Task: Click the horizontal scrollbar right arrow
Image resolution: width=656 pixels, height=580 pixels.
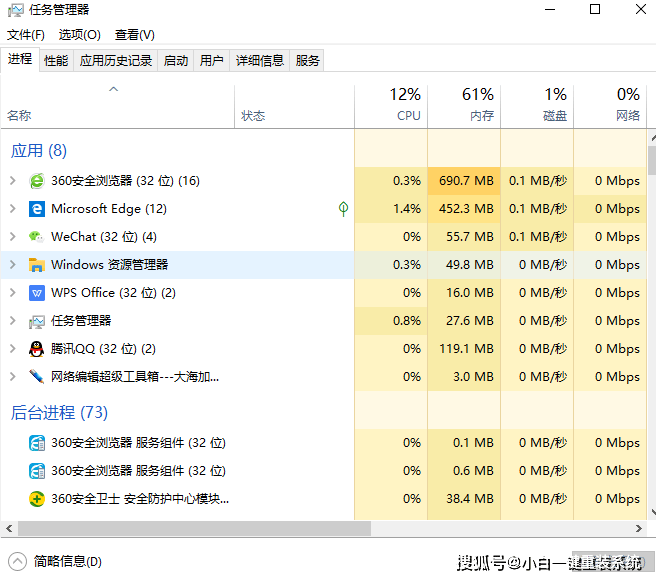Action: click(638, 529)
